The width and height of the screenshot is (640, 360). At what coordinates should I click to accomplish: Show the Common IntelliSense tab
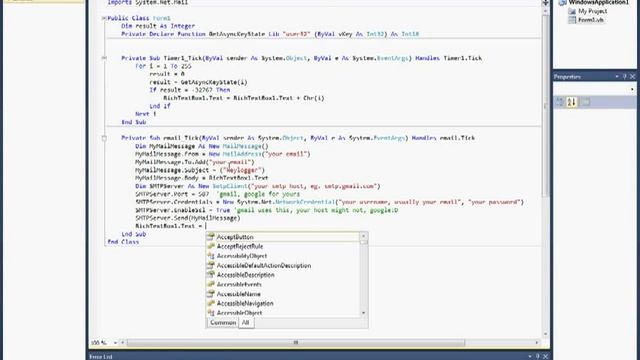(x=223, y=322)
